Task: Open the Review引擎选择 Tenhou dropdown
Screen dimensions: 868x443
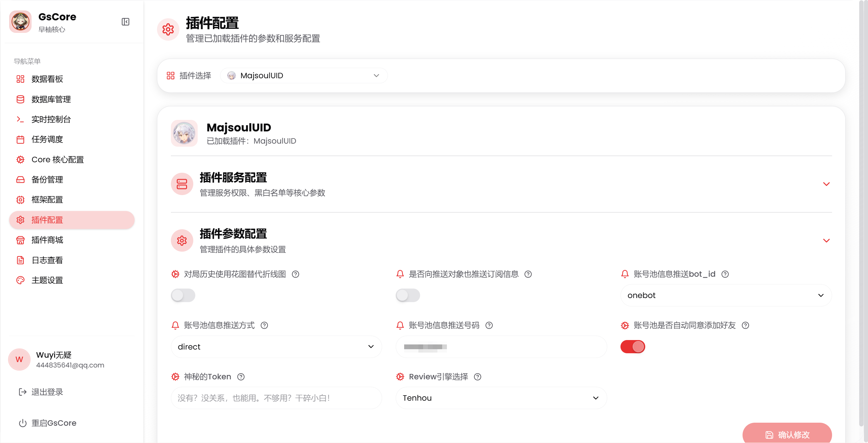Action: point(501,398)
